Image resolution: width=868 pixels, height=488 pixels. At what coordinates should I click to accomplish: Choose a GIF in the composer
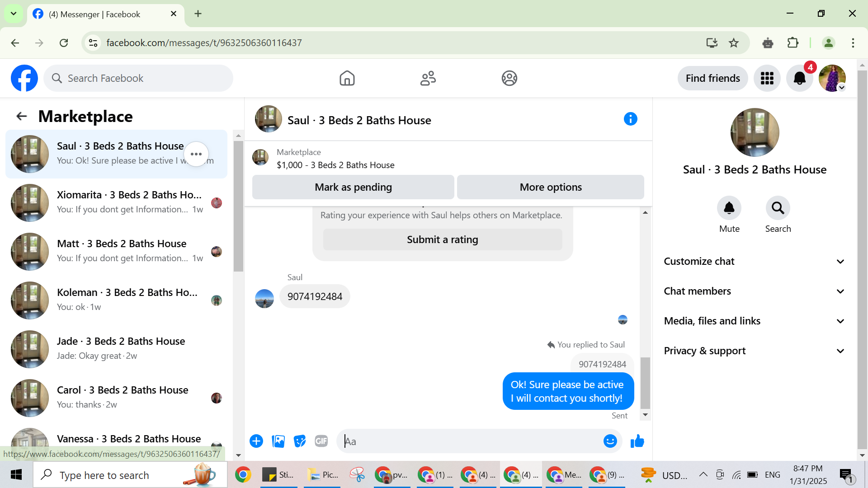pyautogui.click(x=321, y=441)
